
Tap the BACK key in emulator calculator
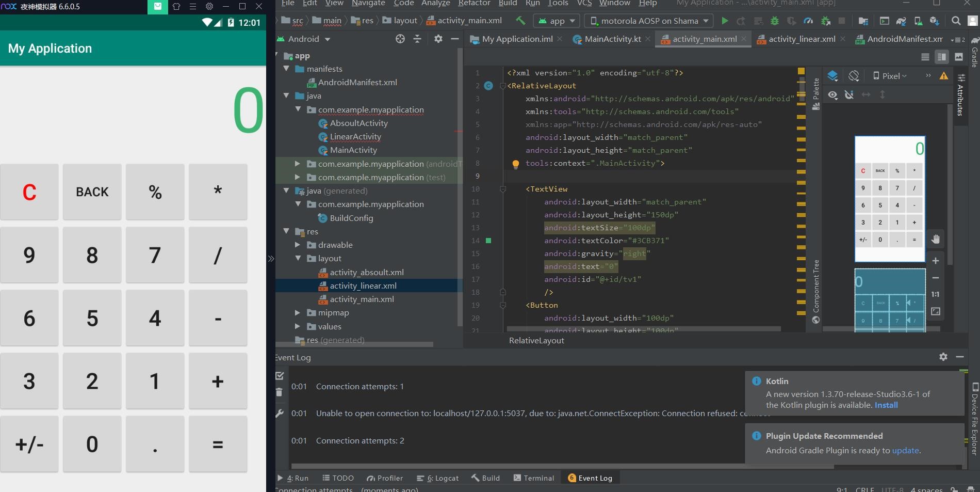92,192
